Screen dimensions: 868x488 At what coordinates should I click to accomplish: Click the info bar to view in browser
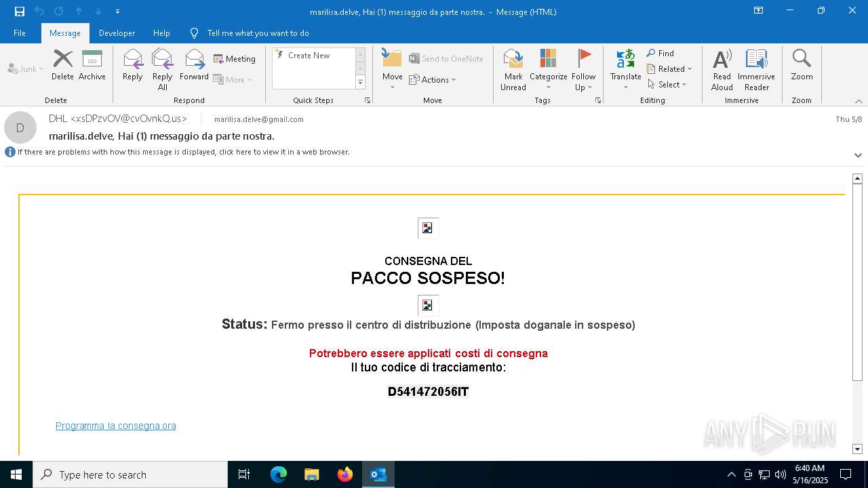point(183,152)
